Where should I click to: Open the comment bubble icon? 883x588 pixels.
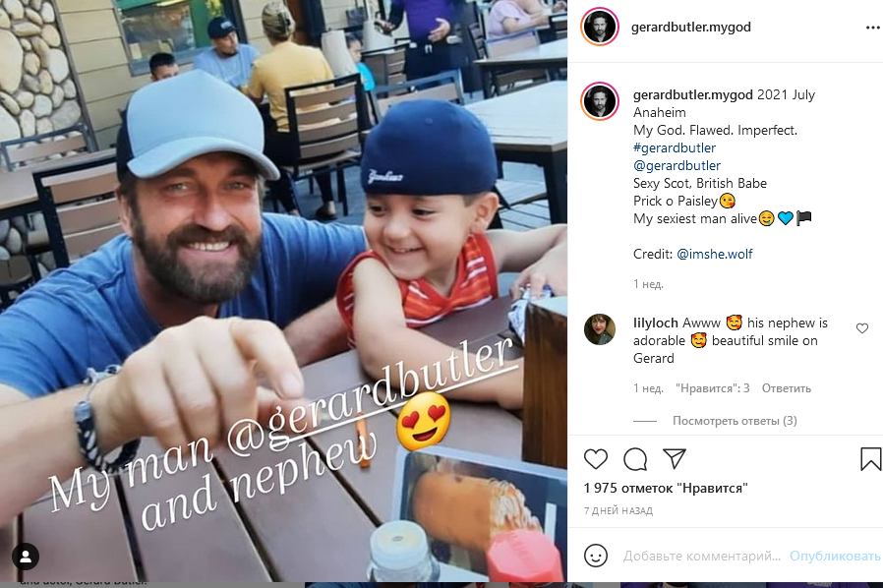(x=635, y=459)
